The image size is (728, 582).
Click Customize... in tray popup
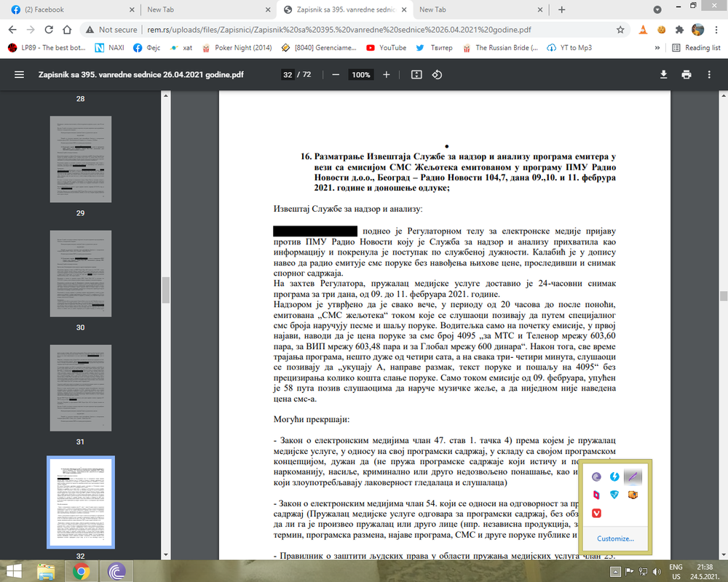(615, 538)
